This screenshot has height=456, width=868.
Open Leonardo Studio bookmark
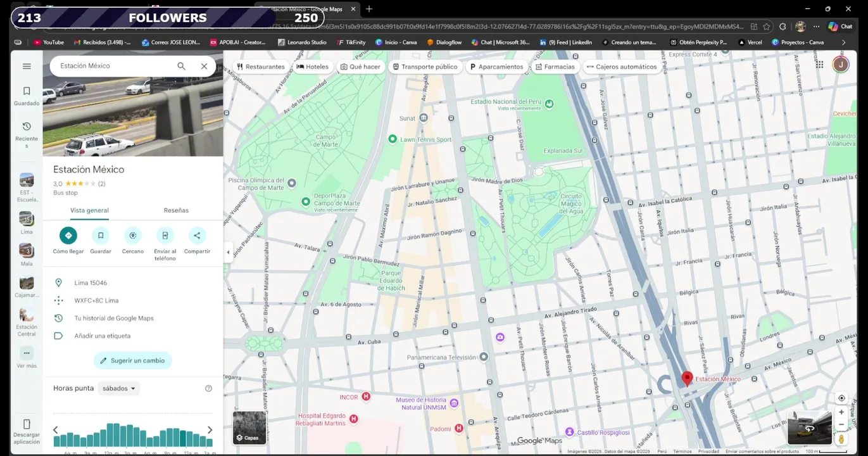coord(303,42)
